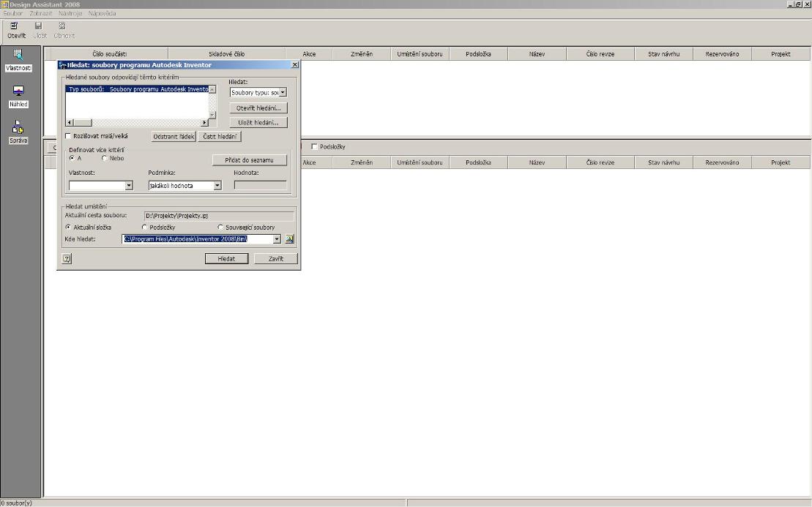The image size is (812, 507).
Task: Open the Vlastnosti panel in the sidebar
Action: (x=18, y=60)
